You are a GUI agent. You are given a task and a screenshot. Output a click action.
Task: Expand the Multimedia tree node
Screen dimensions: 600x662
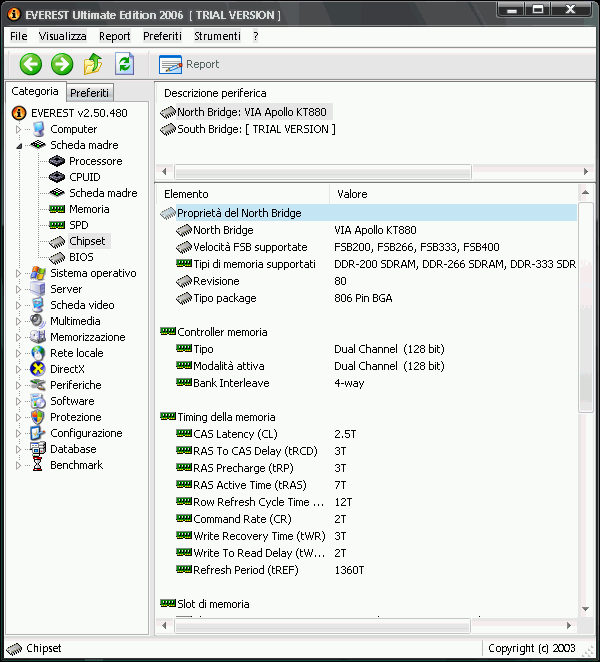click(18, 321)
